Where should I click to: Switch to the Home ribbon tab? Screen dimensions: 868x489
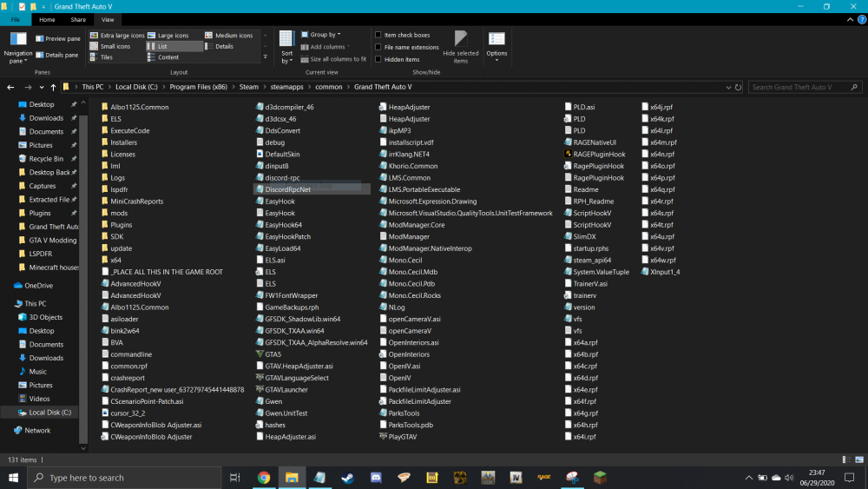coord(47,19)
